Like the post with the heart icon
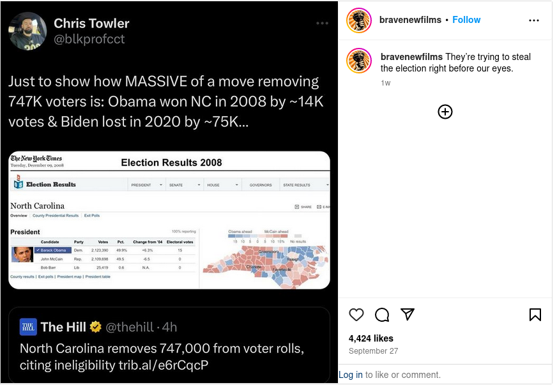 [x=356, y=315]
